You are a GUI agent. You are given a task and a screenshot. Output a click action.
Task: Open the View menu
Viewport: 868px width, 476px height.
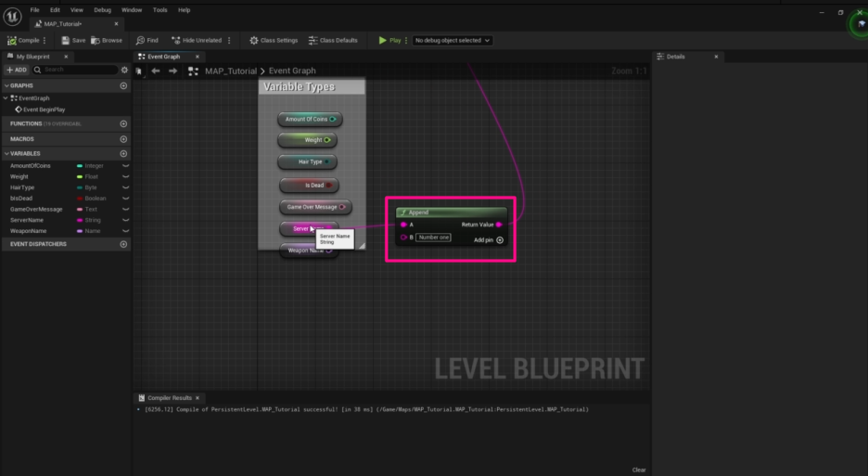point(76,10)
